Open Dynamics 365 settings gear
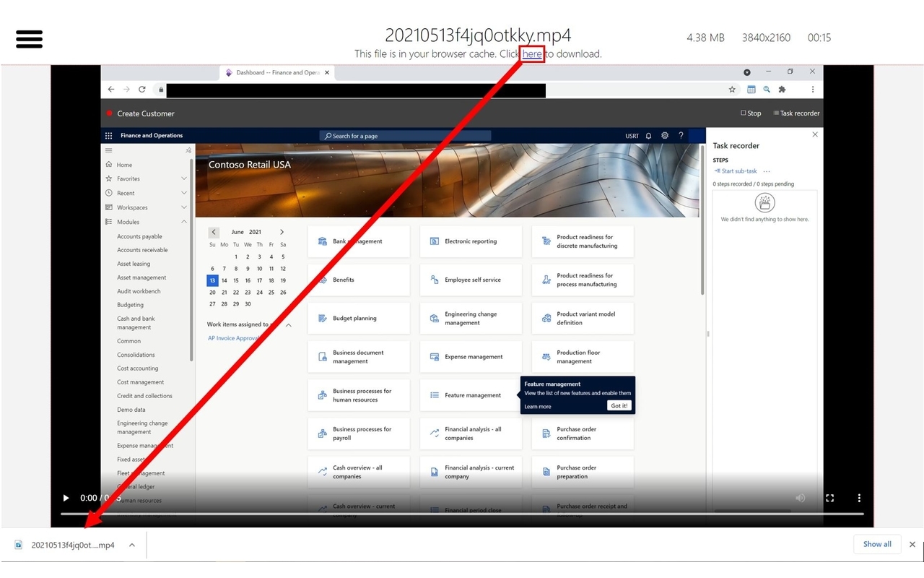 (x=664, y=135)
